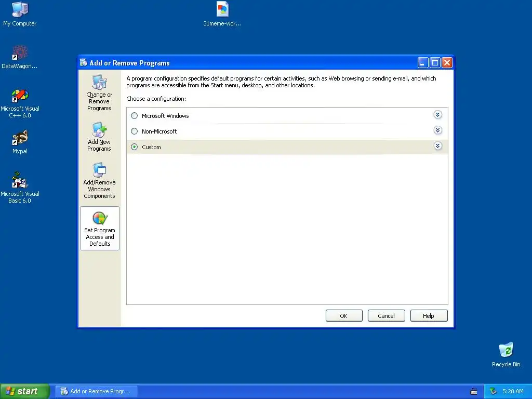The width and height of the screenshot is (532, 399).
Task: Expand the Non-Microsoft configuration details
Action: point(437,130)
